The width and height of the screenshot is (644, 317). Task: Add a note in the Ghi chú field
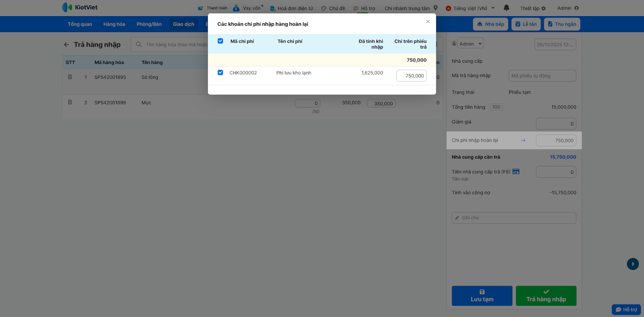[514, 218]
